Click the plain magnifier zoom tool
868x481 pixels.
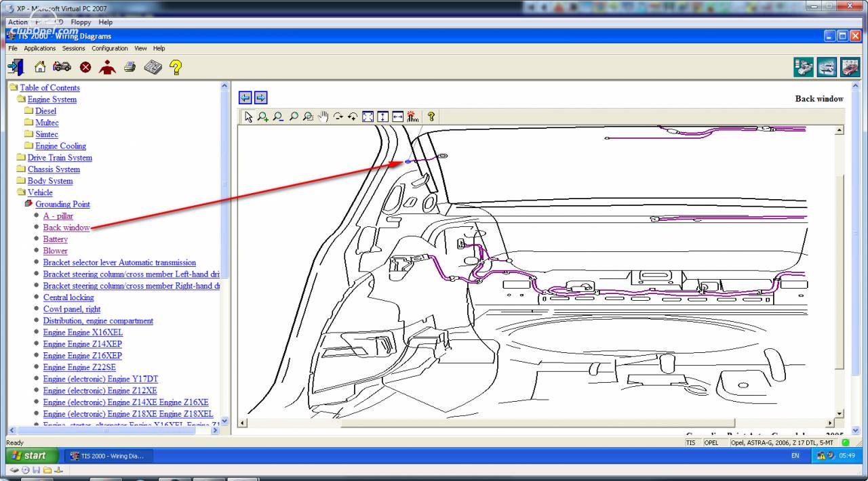point(293,117)
